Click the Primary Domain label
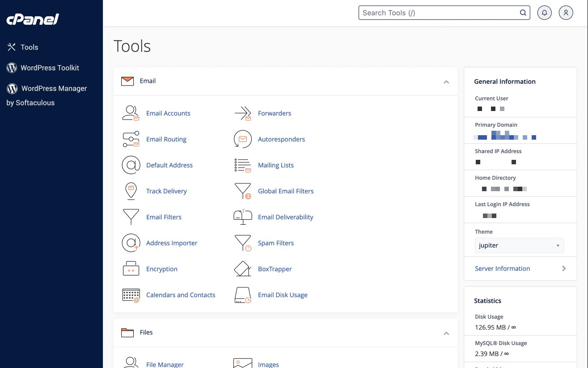 click(496, 125)
